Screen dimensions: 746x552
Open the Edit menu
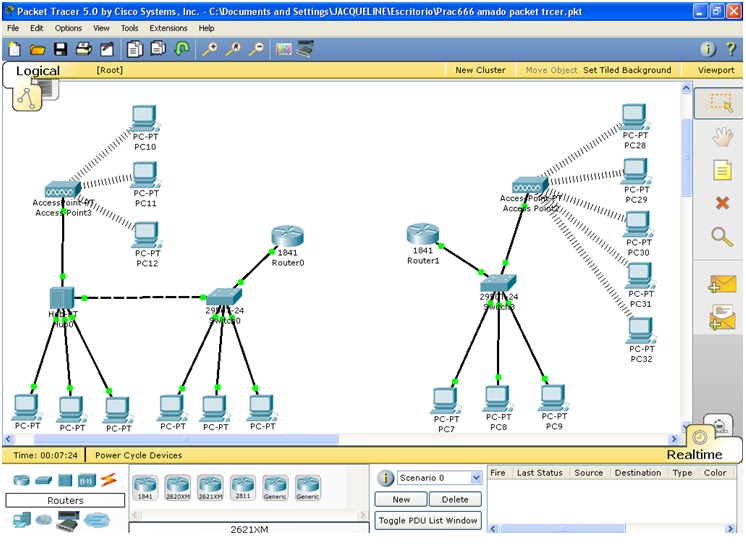[x=37, y=28]
